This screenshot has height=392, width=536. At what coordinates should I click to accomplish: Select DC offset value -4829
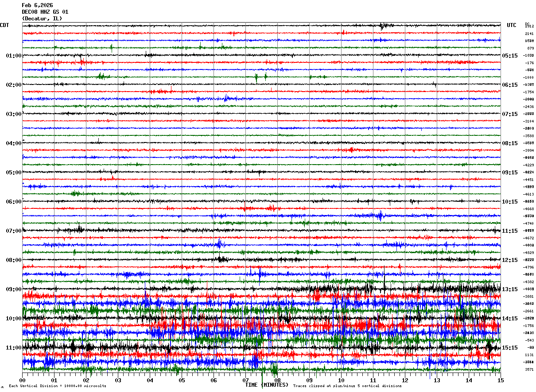tap(528, 253)
